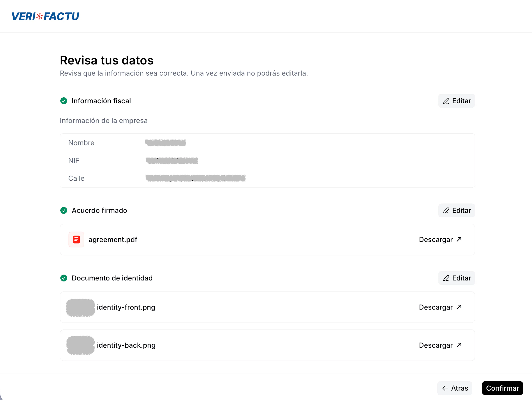The image size is (532, 400).
Task: Click the arrow icon next to agreement.pdf Descargar
Action: click(x=459, y=239)
